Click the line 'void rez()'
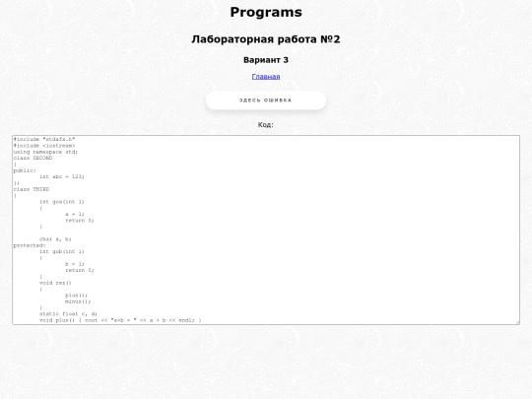 (x=55, y=283)
